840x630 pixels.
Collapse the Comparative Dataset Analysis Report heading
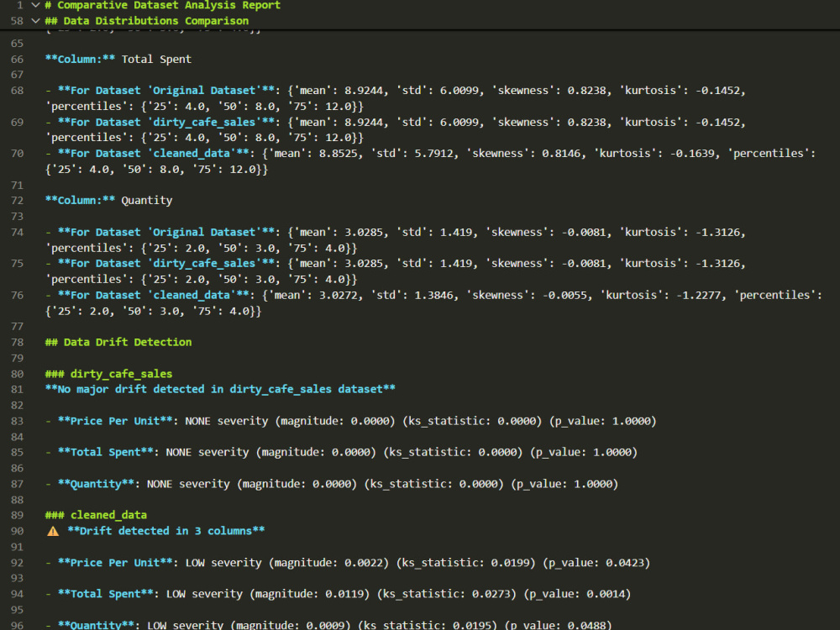point(36,5)
